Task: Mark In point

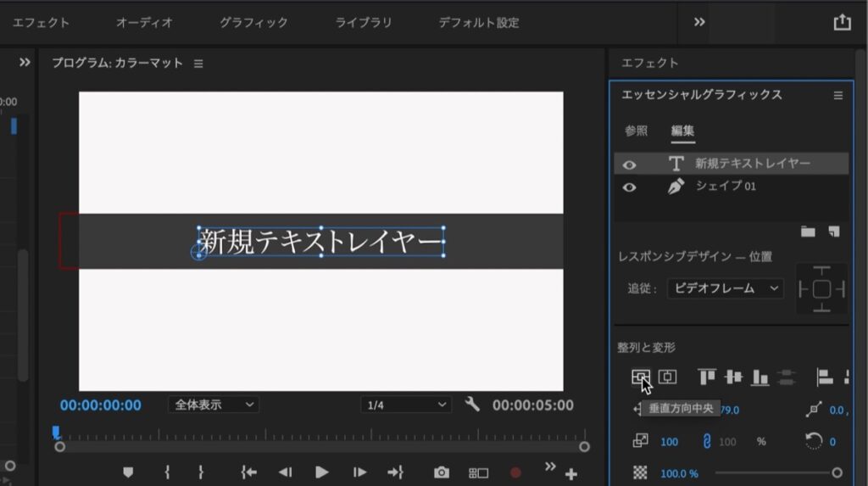Action: point(167,472)
